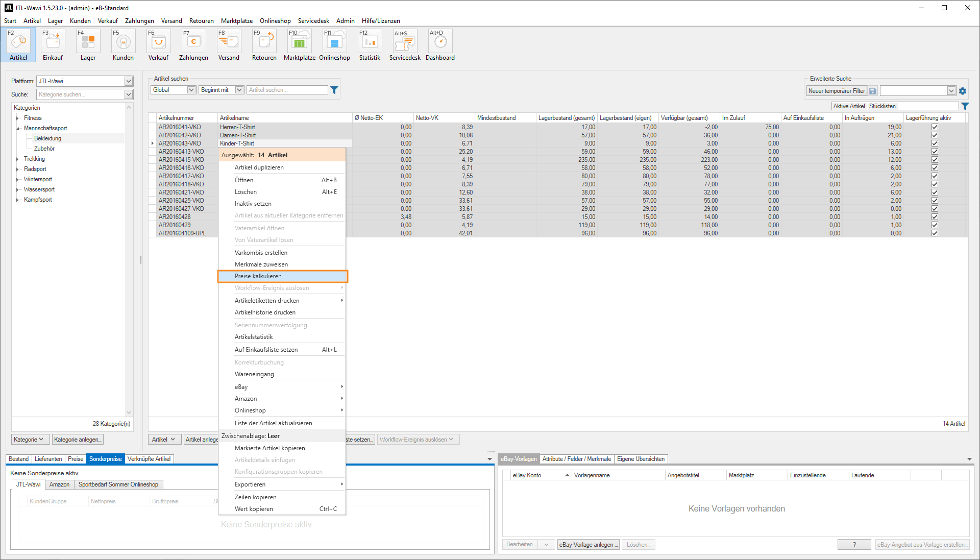The width and height of the screenshot is (980, 560).
Task: Expand the Fitness category node
Action: [x=18, y=118]
